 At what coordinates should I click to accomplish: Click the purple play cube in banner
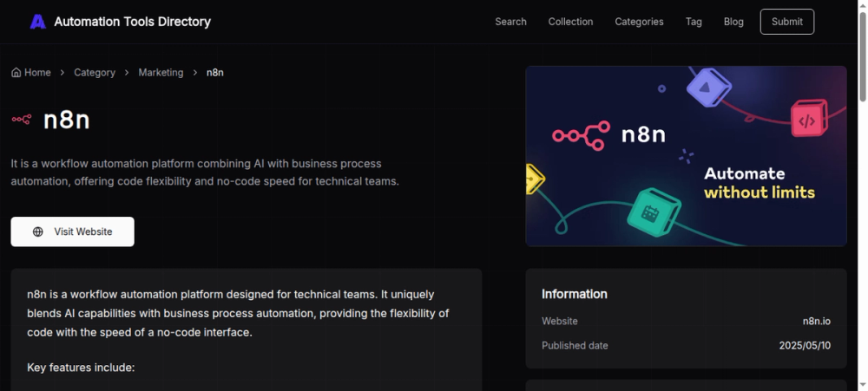[x=708, y=87]
